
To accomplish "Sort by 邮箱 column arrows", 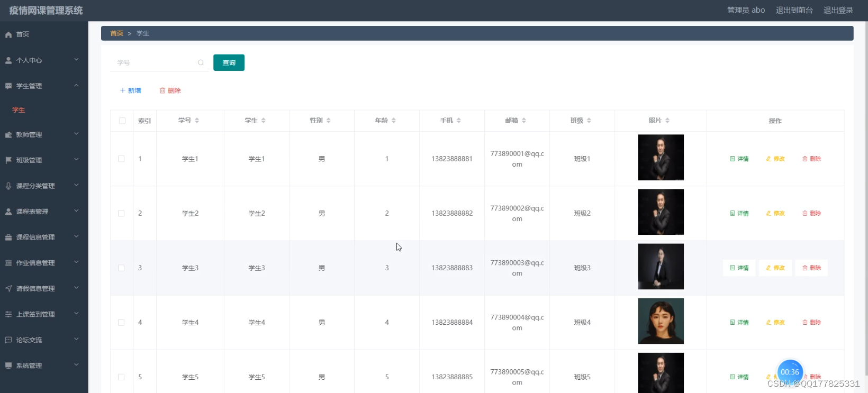I will click(523, 121).
